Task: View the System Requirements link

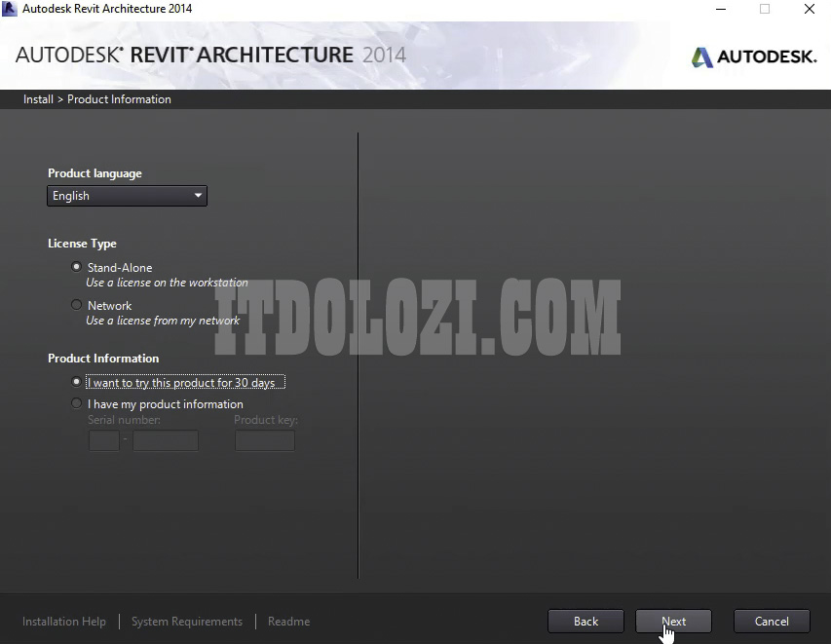Action: click(x=187, y=622)
